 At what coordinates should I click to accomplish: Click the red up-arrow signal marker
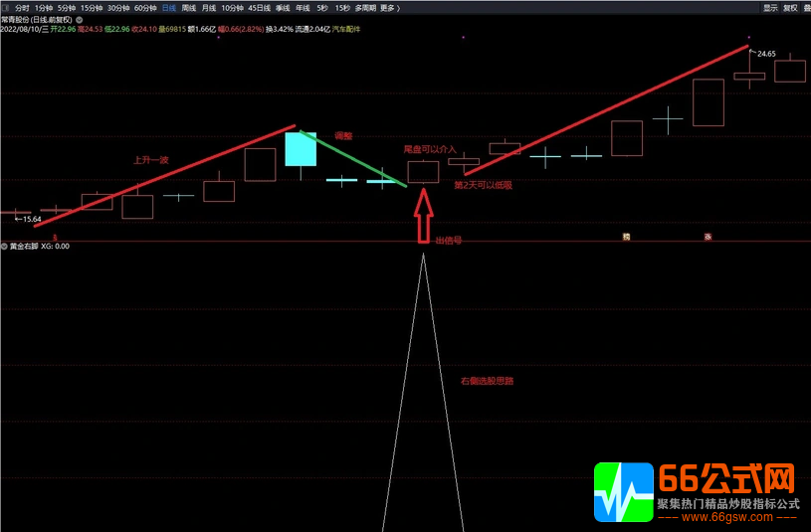423,215
